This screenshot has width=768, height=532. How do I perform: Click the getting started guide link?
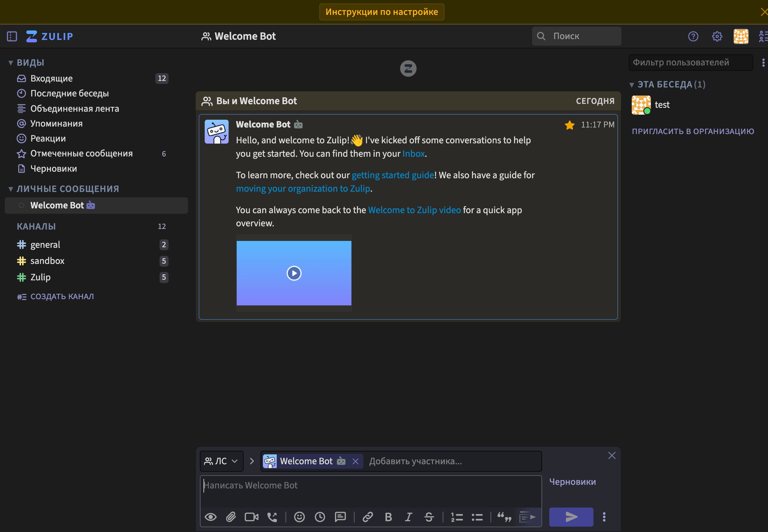(393, 175)
